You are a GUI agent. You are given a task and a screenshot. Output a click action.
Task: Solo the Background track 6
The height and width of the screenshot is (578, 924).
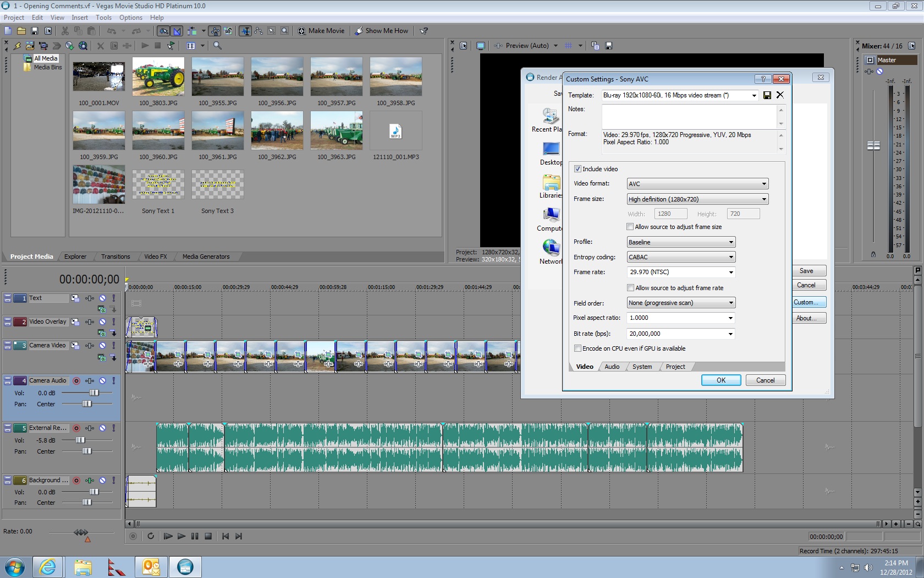point(114,481)
